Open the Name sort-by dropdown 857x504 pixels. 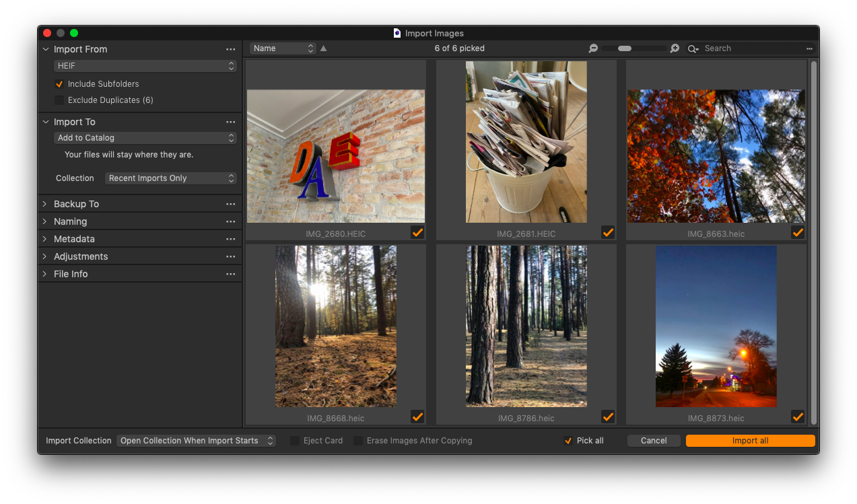point(283,48)
